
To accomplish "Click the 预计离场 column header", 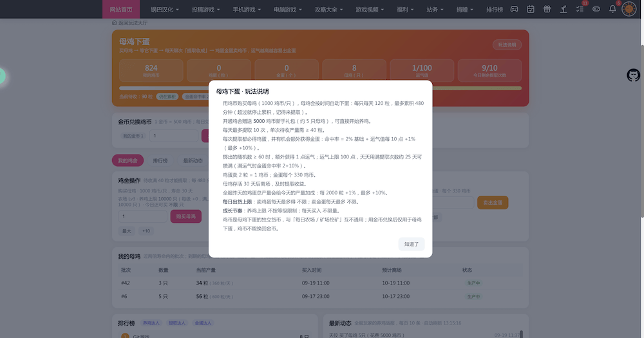I will (392, 270).
